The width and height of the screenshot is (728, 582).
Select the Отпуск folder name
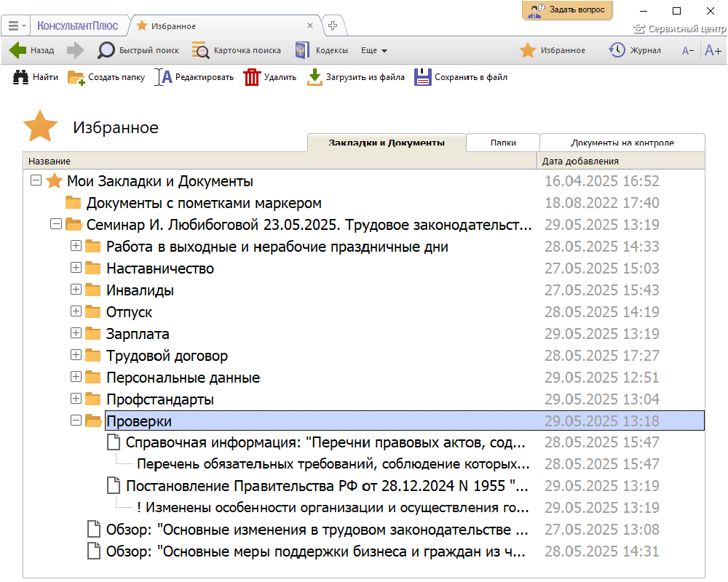(x=129, y=312)
